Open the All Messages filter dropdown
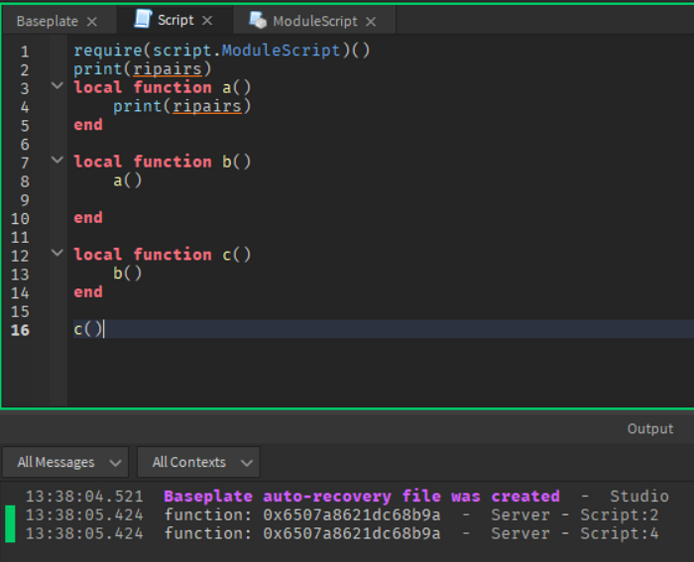Viewport: 694px width, 562px height. coord(66,462)
